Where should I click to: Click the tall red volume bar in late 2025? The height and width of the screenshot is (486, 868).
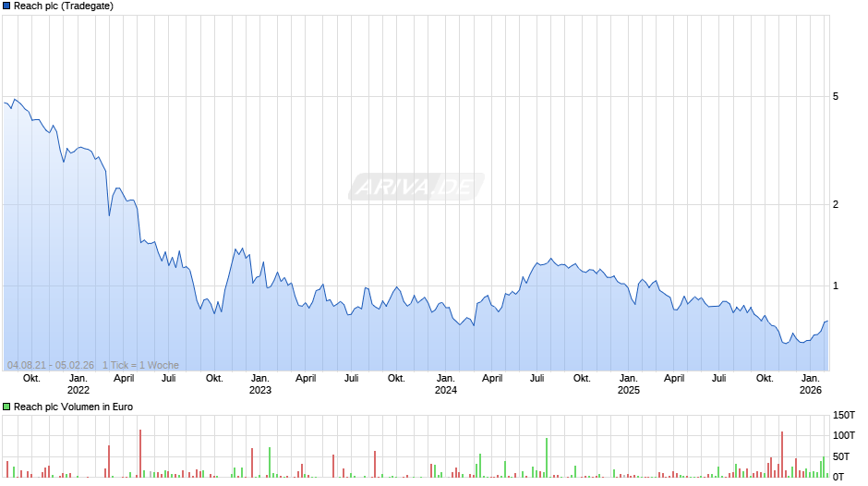pyautogui.click(x=782, y=455)
